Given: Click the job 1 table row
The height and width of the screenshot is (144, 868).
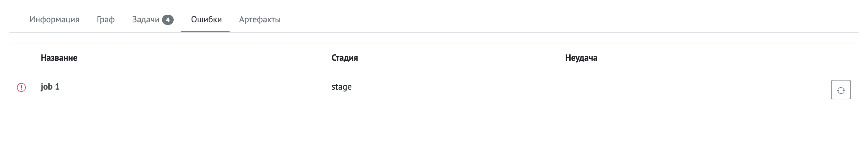Looking at the screenshot, I should click(434, 87).
